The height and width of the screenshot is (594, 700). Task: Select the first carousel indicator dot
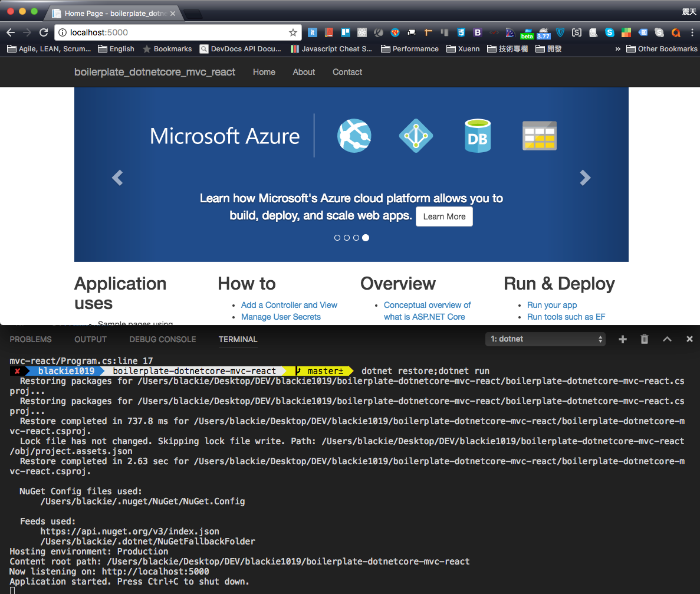coord(337,238)
